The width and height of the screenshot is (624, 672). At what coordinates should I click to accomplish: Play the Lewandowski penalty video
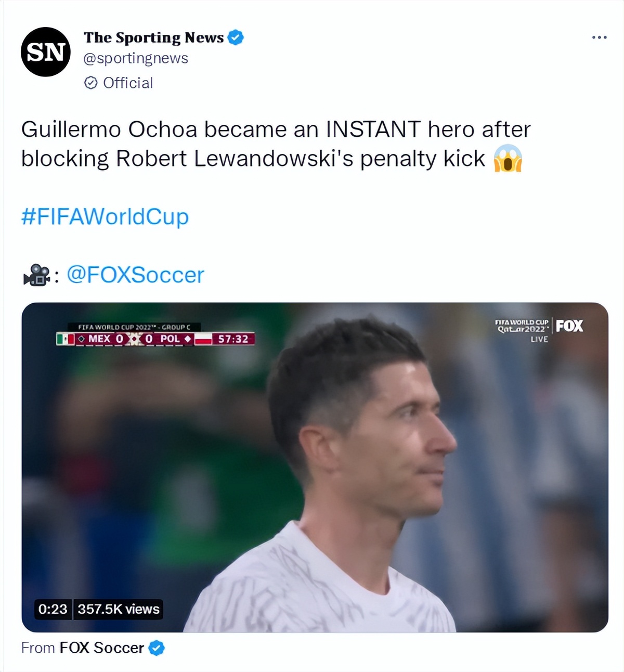click(315, 467)
